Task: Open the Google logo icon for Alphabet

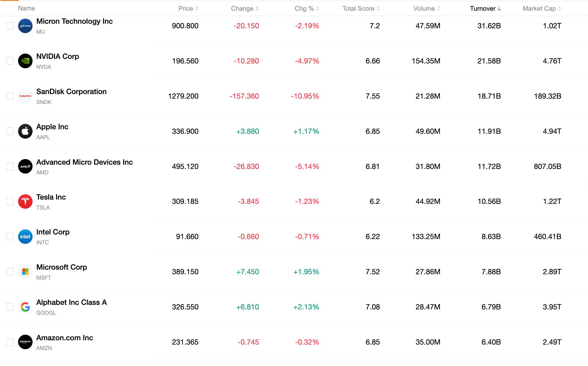Action: pyautogui.click(x=25, y=307)
